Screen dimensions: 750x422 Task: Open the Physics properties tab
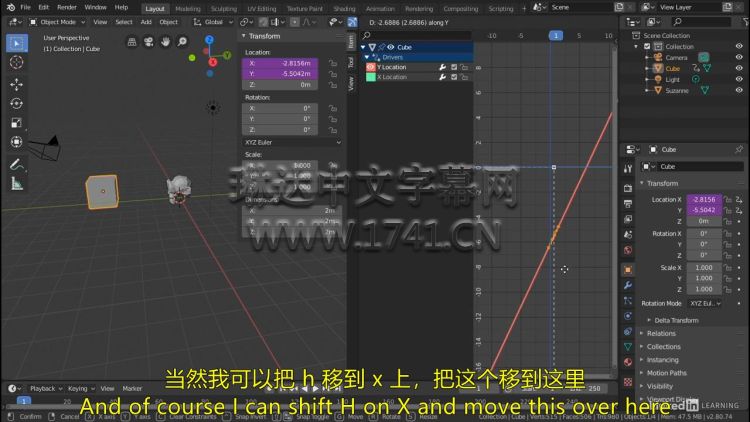pos(628,316)
